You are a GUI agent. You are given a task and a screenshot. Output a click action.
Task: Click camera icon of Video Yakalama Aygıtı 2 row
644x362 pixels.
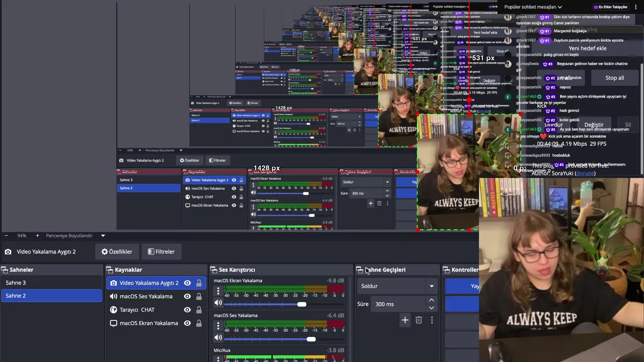click(x=113, y=283)
